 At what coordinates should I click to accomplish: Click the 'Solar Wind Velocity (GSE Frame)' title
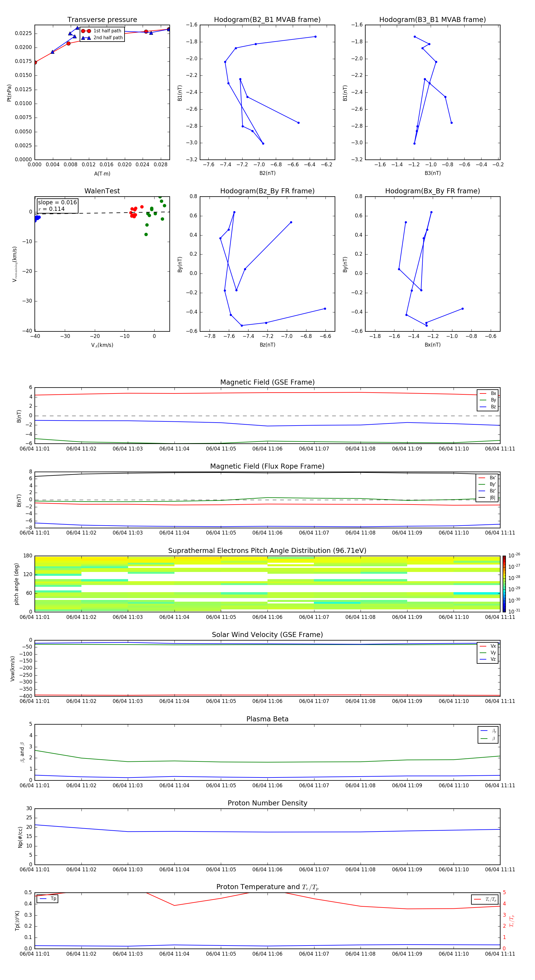tap(267, 635)
